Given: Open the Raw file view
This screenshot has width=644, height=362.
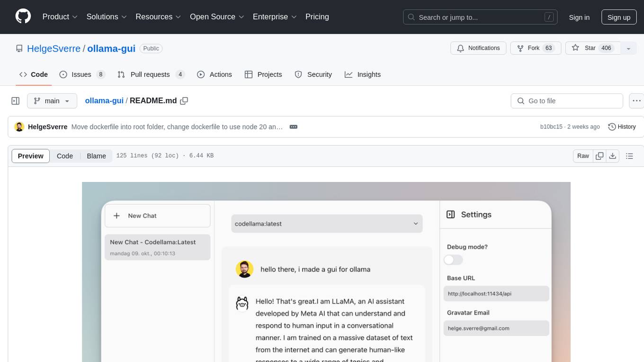Looking at the screenshot, I should (583, 156).
